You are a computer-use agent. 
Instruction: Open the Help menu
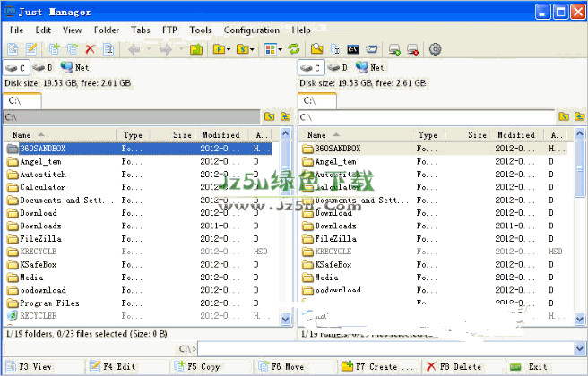(301, 30)
